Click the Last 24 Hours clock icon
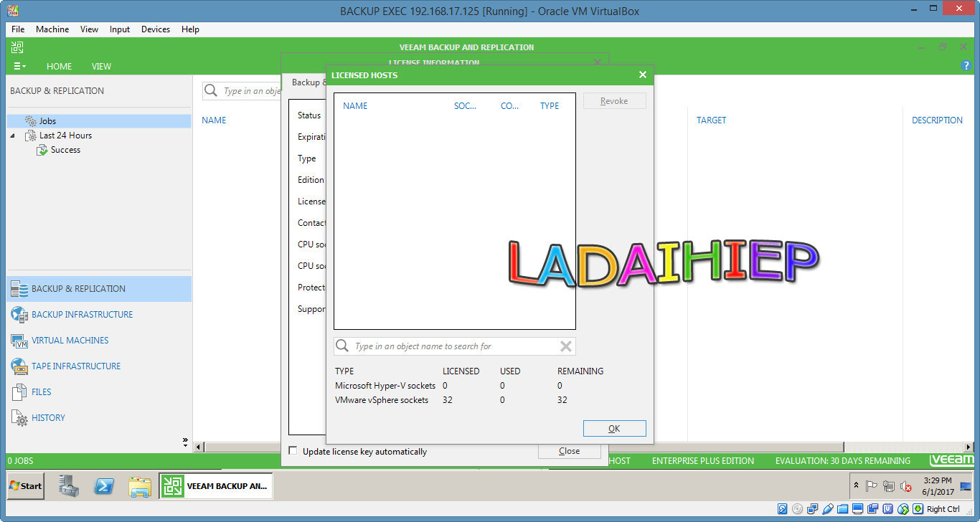980x522 pixels. (30, 136)
